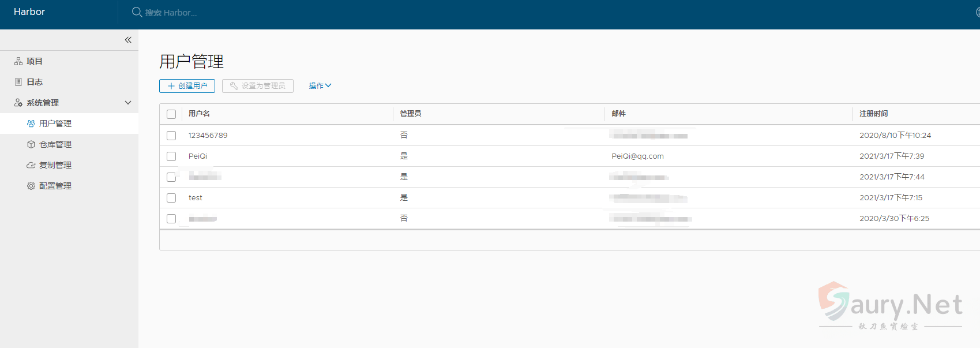
Task: Click the Registry Management (仓库管理) cube icon
Action: click(31, 144)
